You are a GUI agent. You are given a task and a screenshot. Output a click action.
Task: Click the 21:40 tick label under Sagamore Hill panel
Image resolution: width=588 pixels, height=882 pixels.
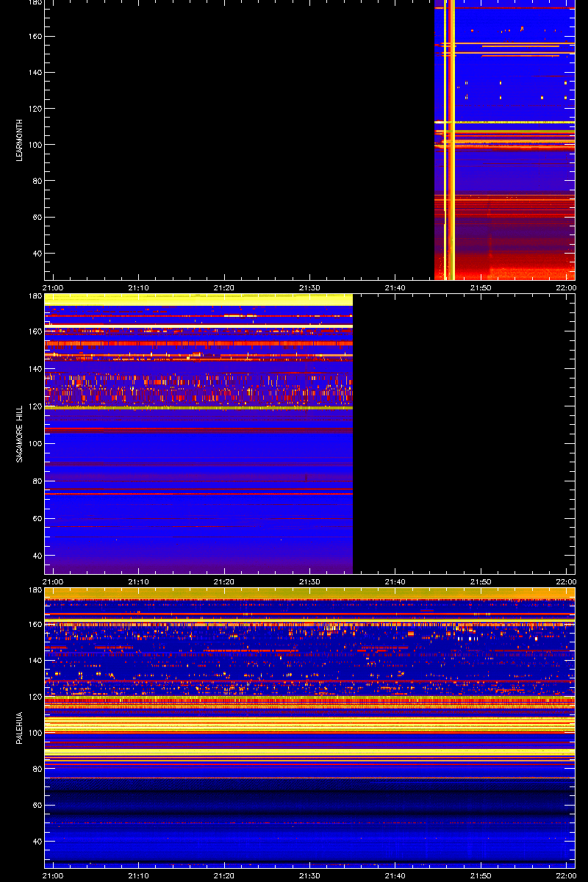click(x=395, y=582)
